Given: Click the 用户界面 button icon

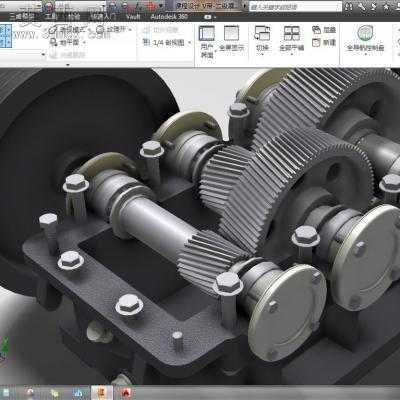Looking at the screenshot, I should [207, 34].
